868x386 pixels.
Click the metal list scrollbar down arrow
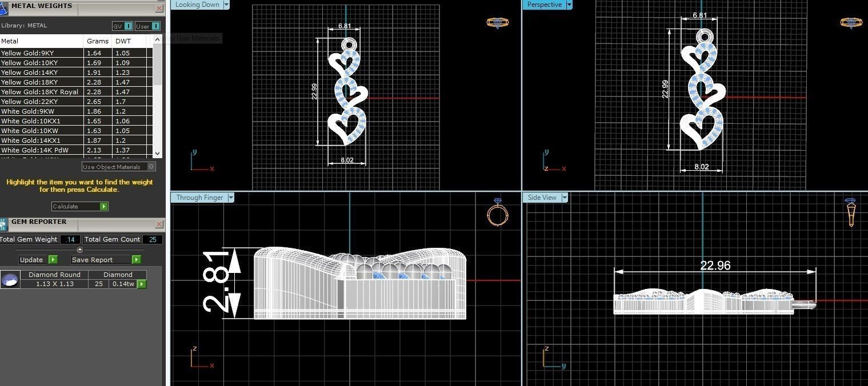(158, 153)
